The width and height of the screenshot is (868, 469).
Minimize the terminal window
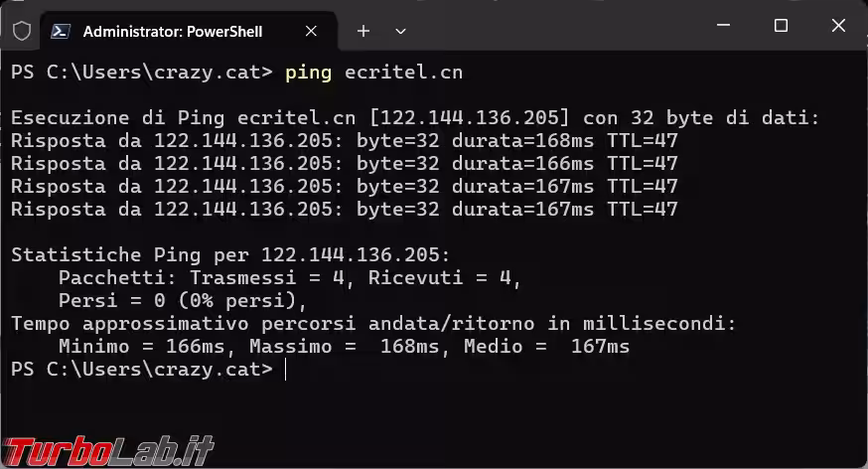coord(726,26)
